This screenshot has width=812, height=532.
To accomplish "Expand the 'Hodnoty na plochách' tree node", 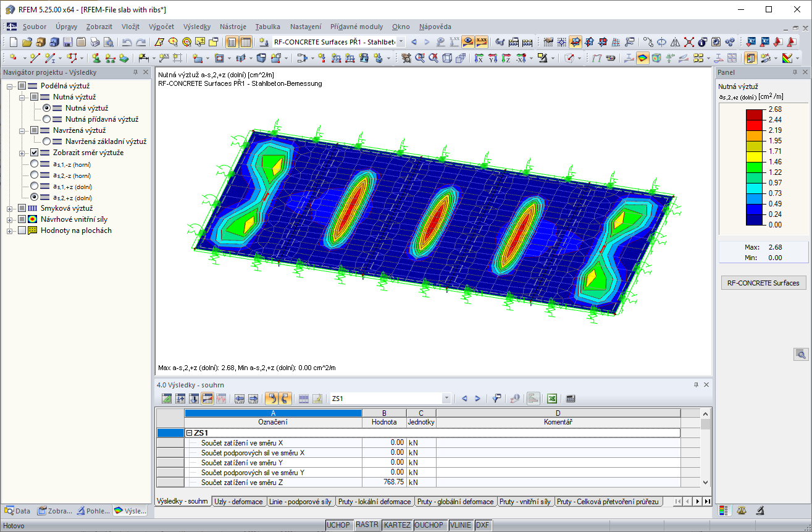I will click(x=10, y=230).
